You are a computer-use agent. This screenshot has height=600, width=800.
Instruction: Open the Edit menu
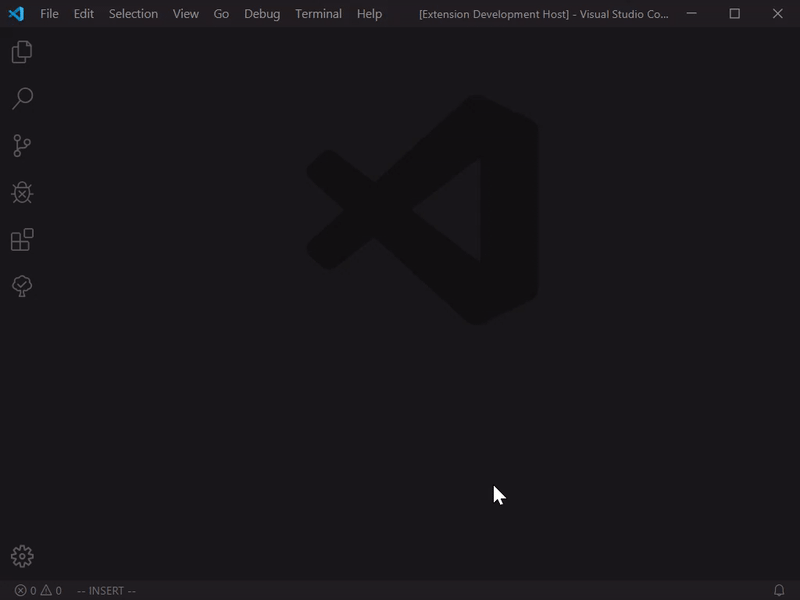coord(82,14)
